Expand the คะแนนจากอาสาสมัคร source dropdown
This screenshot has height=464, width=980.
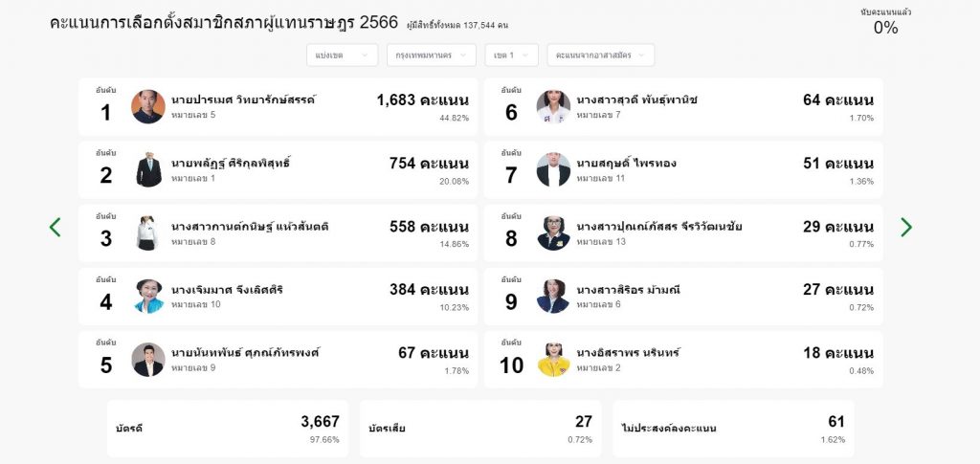pos(601,55)
